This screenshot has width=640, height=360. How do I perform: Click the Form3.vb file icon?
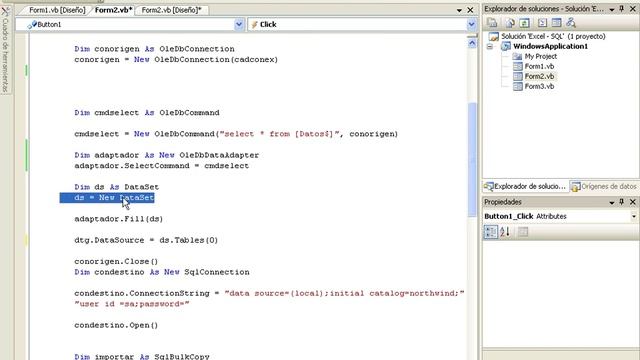point(518,86)
